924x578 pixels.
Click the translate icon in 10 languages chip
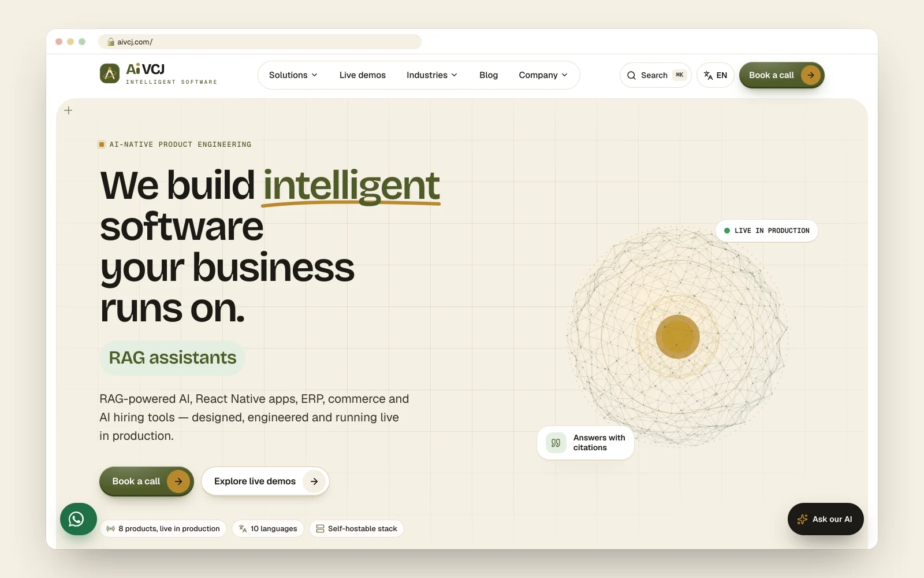click(243, 529)
